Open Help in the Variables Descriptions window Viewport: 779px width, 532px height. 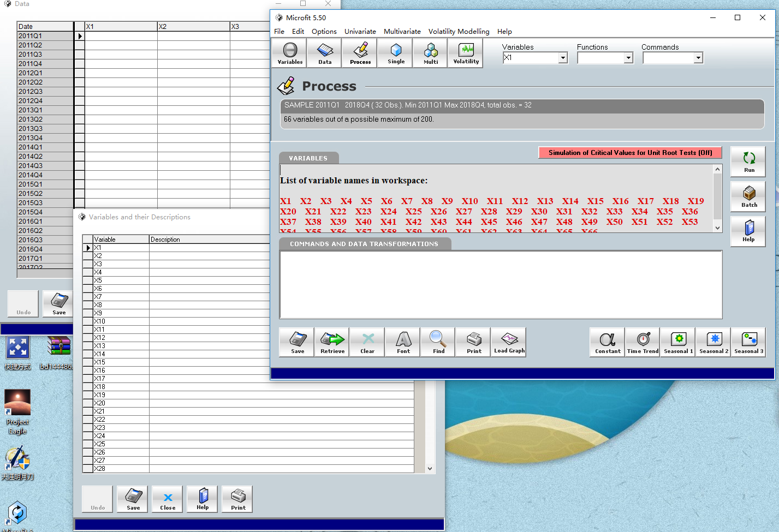(x=203, y=499)
